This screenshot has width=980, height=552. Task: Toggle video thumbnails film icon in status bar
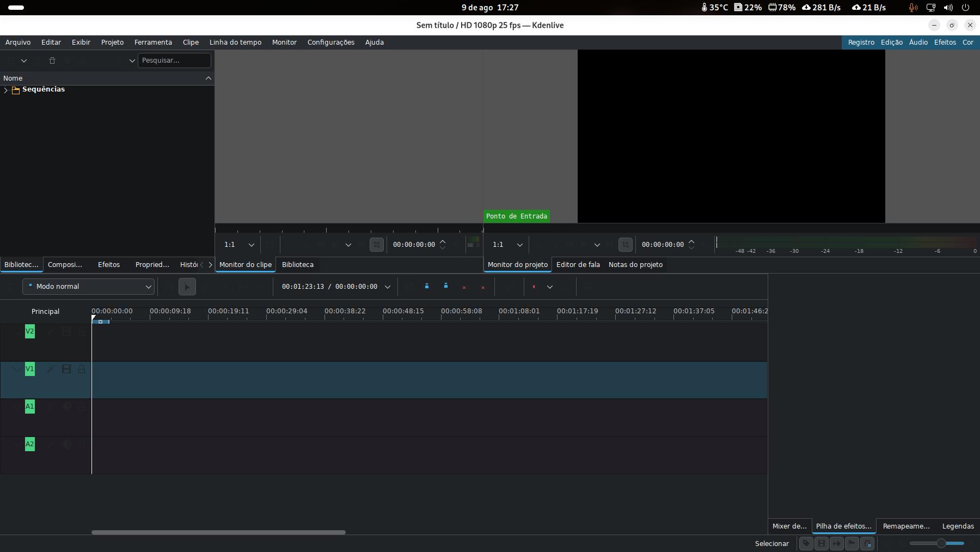pos(822,544)
